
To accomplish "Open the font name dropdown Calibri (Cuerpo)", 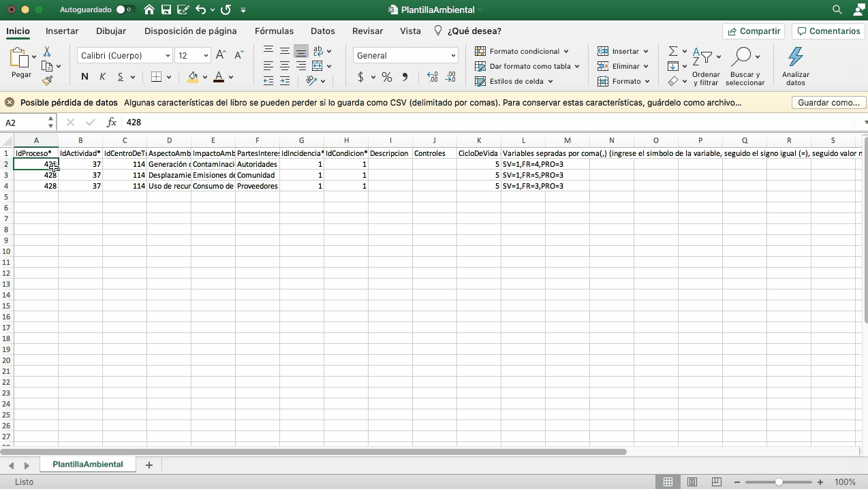I will (125, 55).
